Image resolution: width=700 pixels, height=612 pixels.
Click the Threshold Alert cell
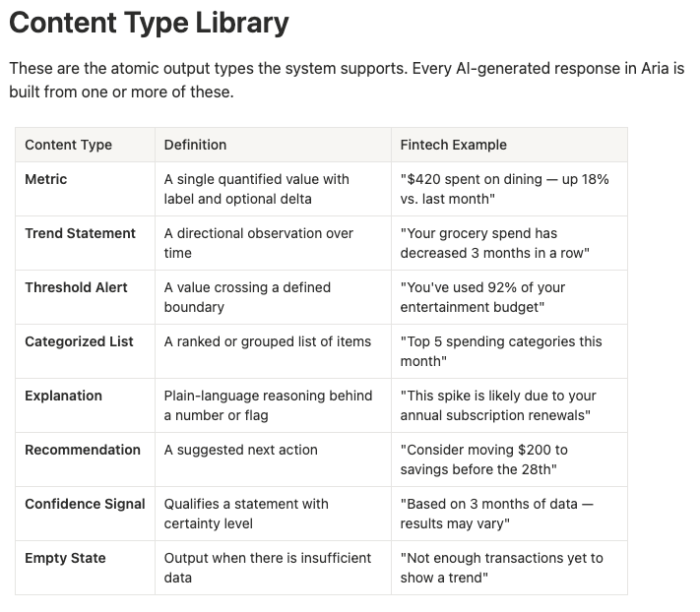[86, 297]
